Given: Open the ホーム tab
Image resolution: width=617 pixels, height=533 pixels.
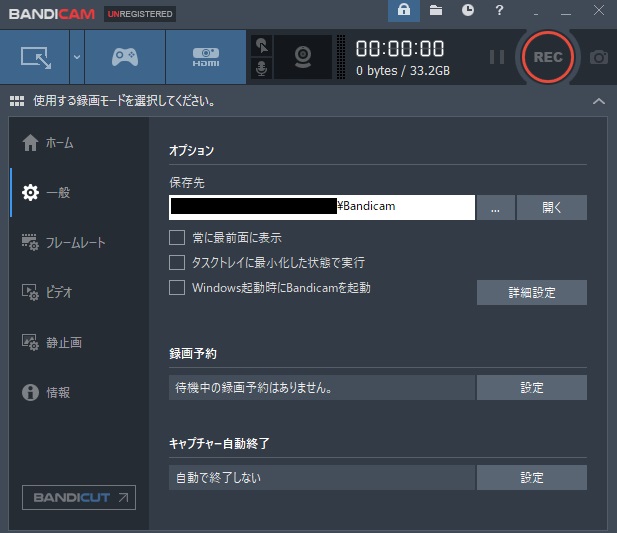Looking at the screenshot, I should [x=79, y=143].
